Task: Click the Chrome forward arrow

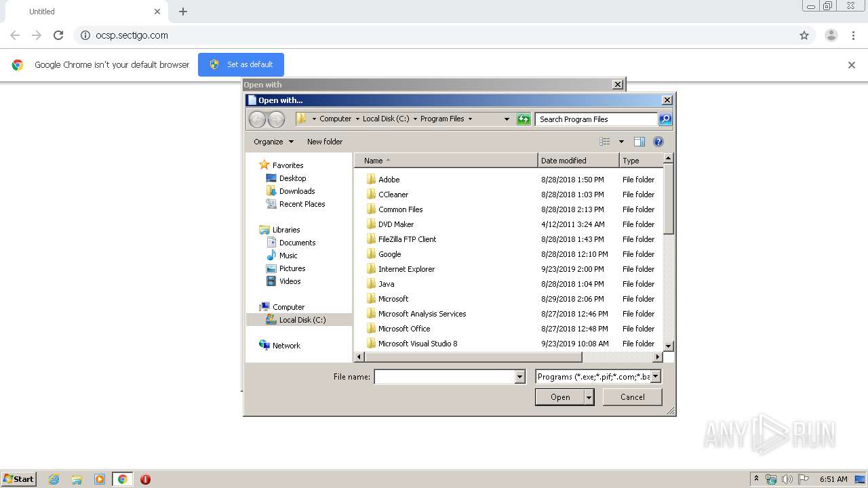Action: pyautogui.click(x=37, y=35)
